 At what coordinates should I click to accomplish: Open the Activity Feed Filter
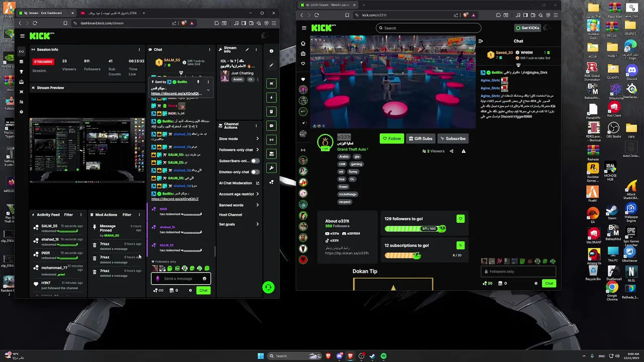coord(68,215)
